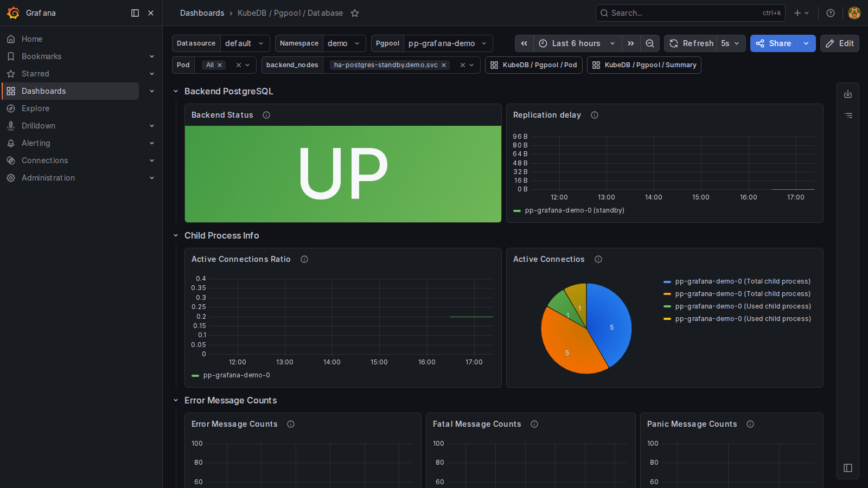The width and height of the screenshot is (868, 488).
Task: Zoom out the time range
Action: (x=650, y=43)
